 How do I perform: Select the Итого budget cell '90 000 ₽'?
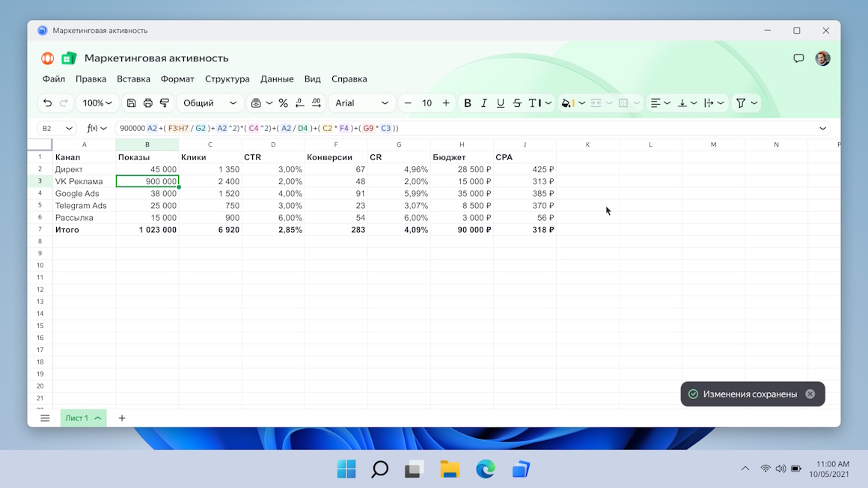462,229
